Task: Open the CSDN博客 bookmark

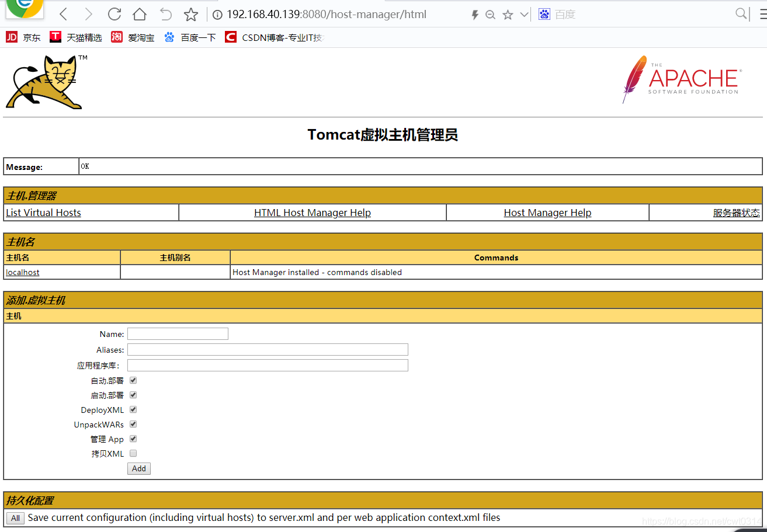Action: 274,37
